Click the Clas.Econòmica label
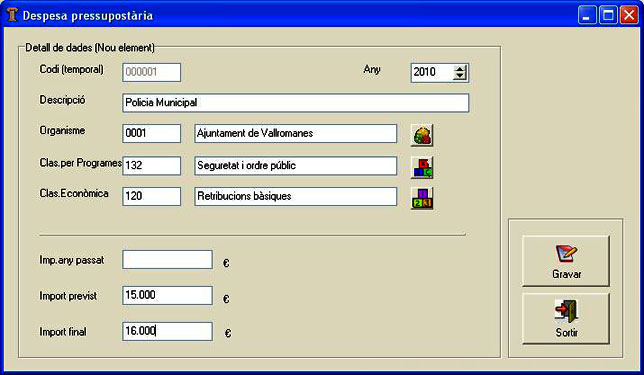The width and height of the screenshot is (644, 375). point(74,193)
